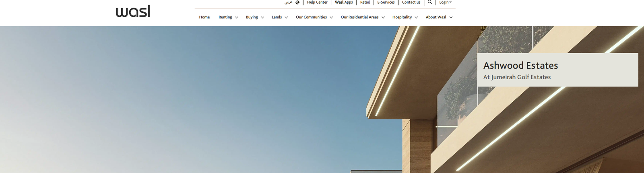Image resolution: width=644 pixels, height=173 pixels.
Task: Open About Wasl menu
Action: pos(439,17)
